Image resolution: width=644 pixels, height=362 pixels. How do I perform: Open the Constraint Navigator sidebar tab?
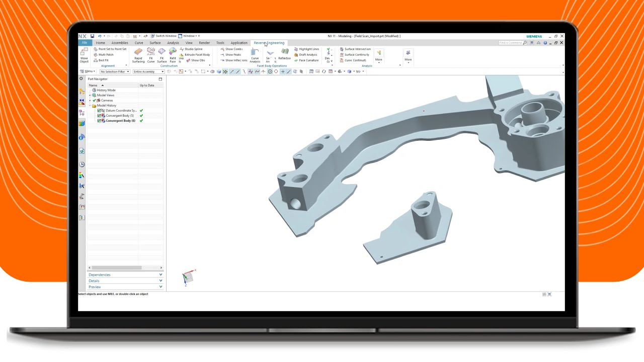(x=82, y=102)
